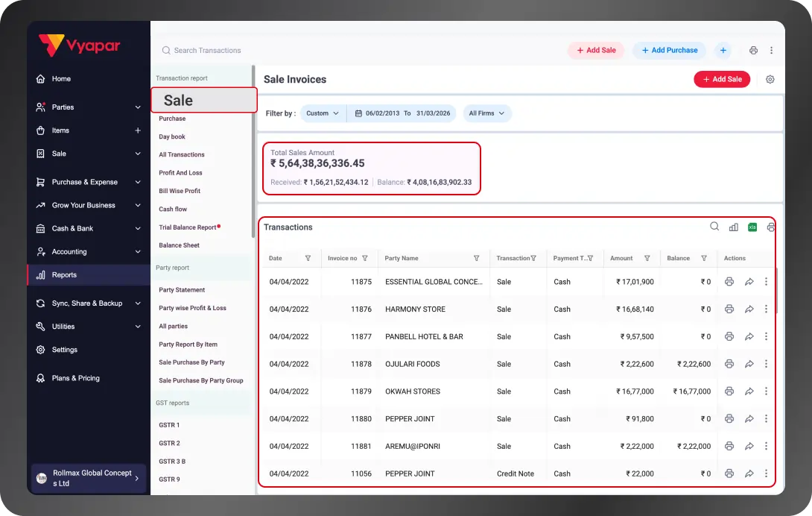Open three-dot options on PEPPER JOINT credit note
The image size is (812, 516).
(x=766, y=473)
